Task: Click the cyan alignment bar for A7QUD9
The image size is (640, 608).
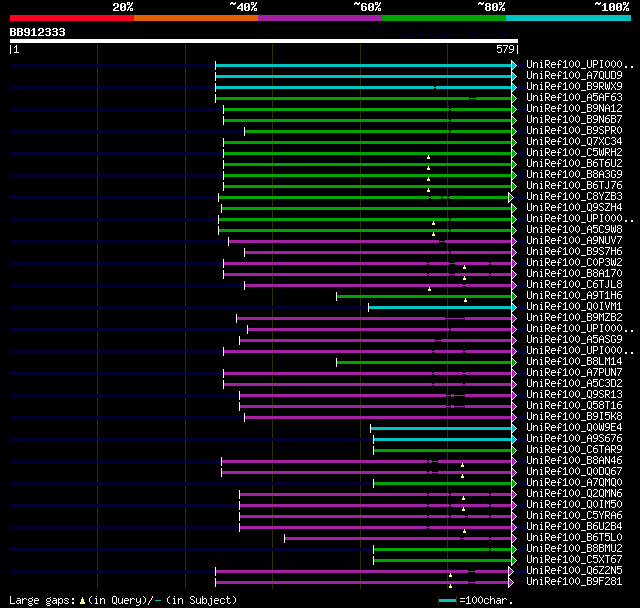Action: point(363,76)
